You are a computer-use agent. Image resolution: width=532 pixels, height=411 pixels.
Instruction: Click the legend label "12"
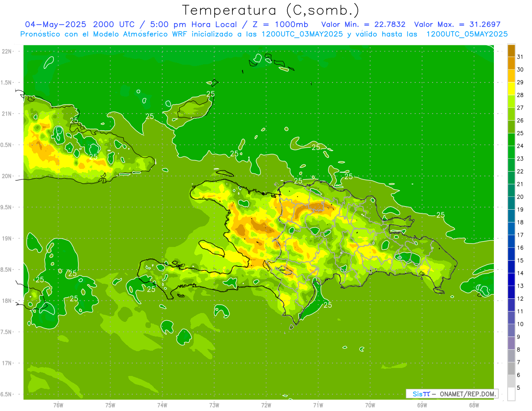pyautogui.click(x=520, y=299)
